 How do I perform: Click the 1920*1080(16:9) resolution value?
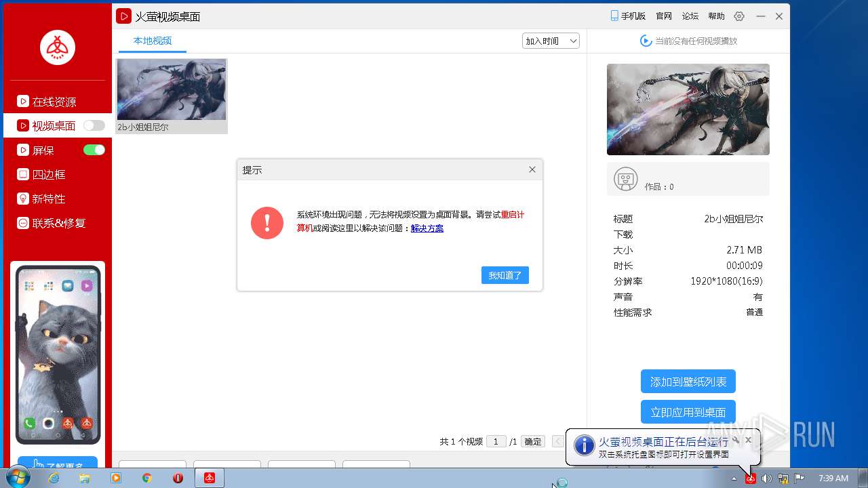coord(726,281)
